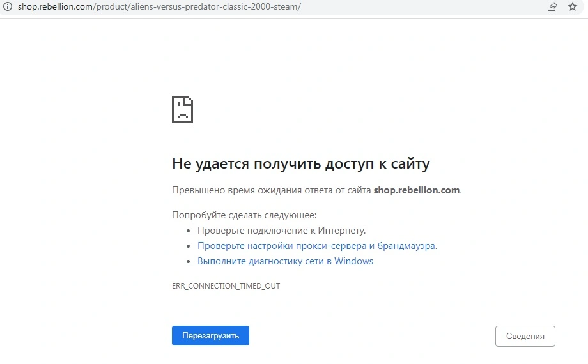Click the heading Не удается получить доступ к сайту
This screenshot has width=588, height=364.
tap(301, 164)
